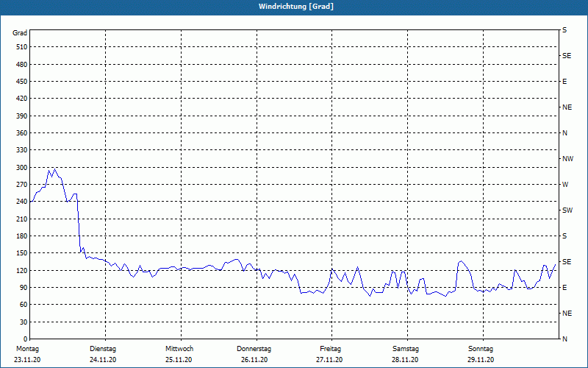Click the topmost S compass label
Screen dimensions: 588x368
point(564,30)
